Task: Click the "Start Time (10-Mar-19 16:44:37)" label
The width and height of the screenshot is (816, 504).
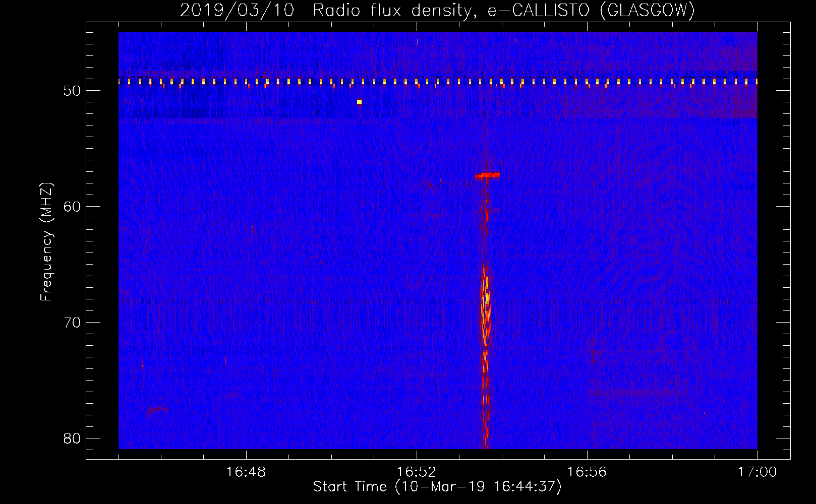Action: (x=437, y=487)
